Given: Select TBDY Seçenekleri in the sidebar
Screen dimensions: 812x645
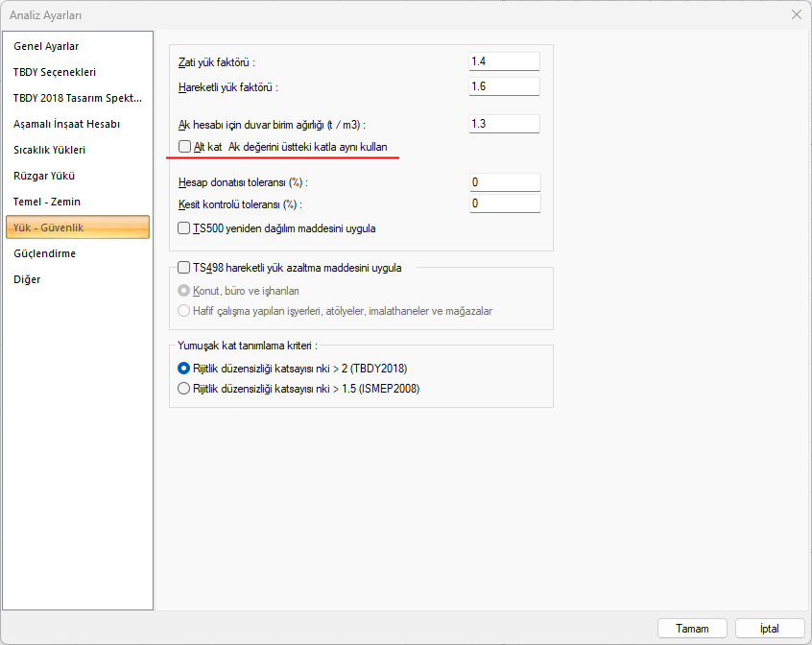Looking at the screenshot, I should (55, 72).
